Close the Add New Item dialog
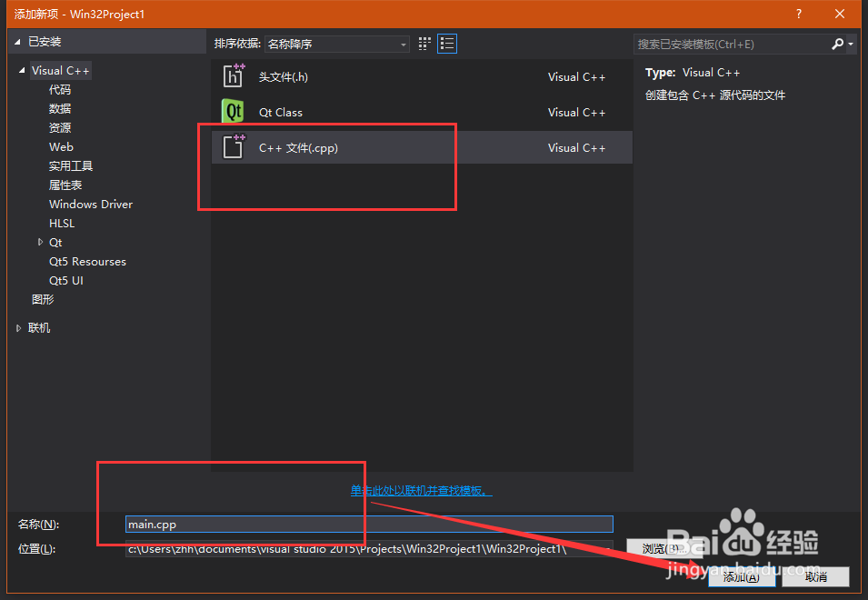The image size is (868, 600). point(840,14)
